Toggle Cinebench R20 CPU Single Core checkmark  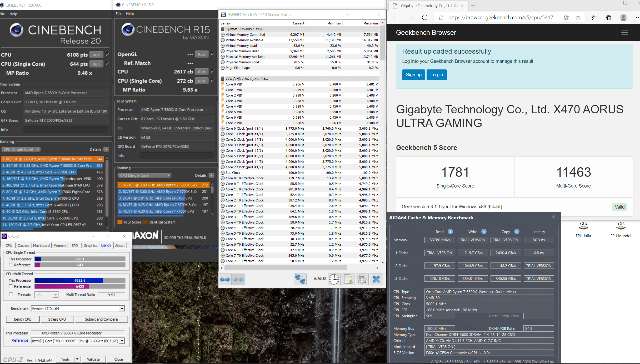click(107, 64)
